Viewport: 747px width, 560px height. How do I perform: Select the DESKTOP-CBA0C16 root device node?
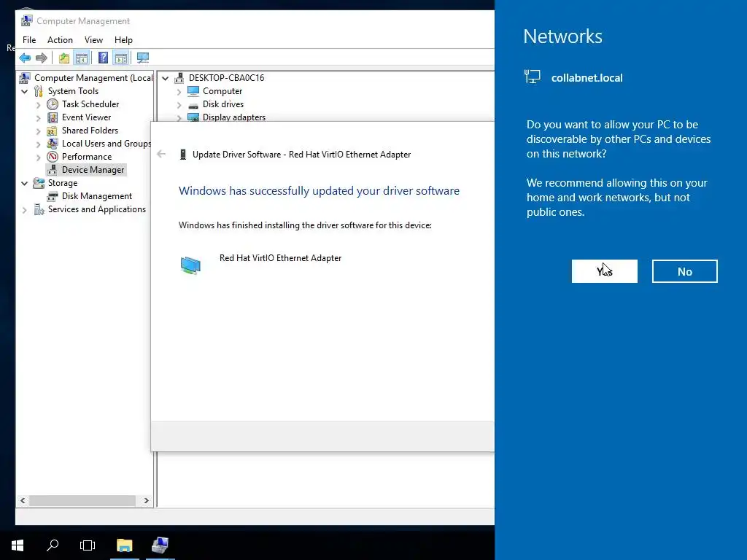tap(226, 77)
